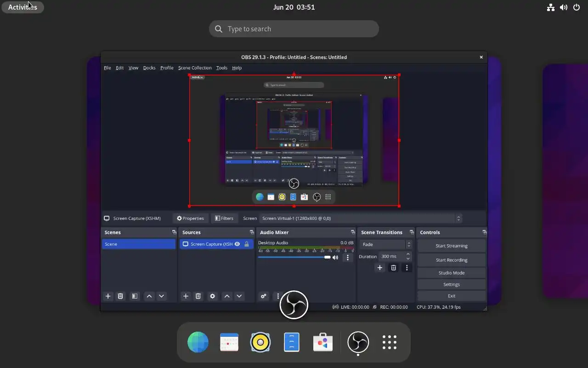The width and height of the screenshot is (588, 368).
Task: Move scene down with the Scenes down arrow
Action: click(x=161, y=296)
